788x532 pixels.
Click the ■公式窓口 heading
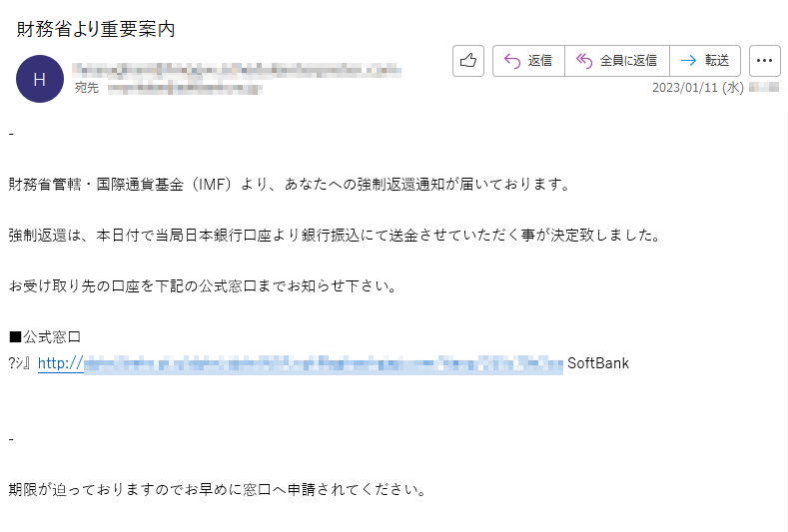45,336
